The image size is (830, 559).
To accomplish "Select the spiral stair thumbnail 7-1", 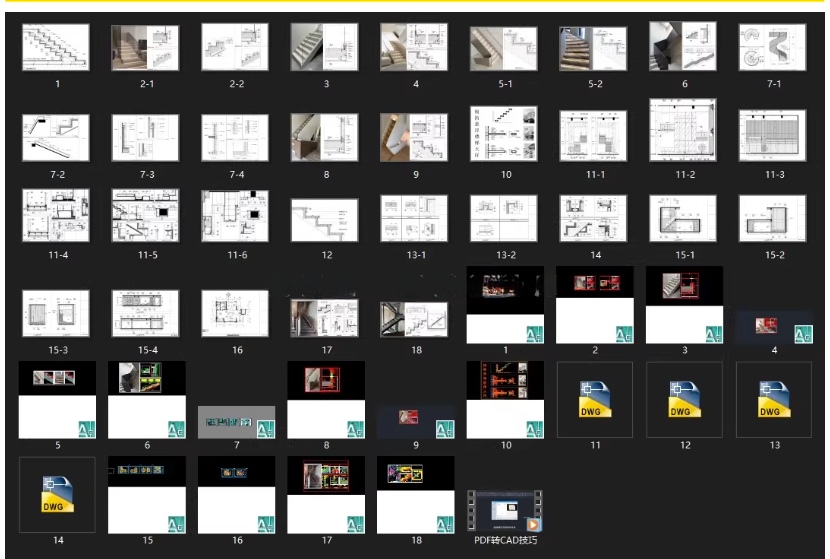I will point(772,47).
